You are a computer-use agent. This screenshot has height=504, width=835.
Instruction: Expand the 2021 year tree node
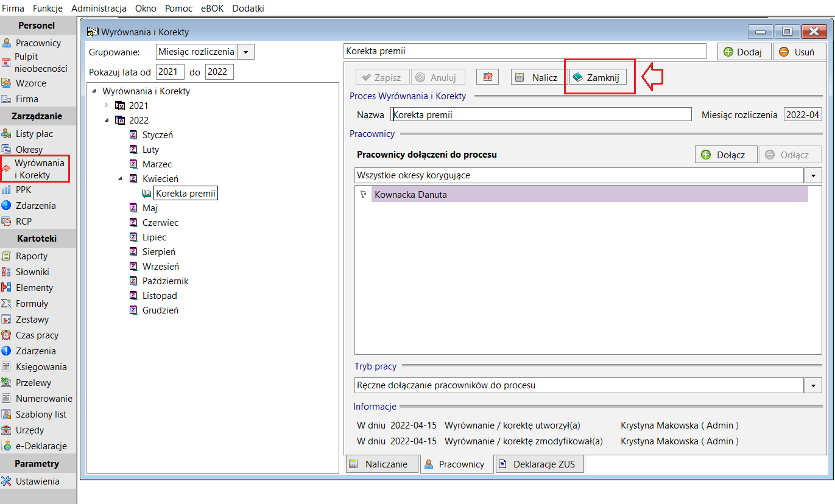[x=106, y=106]
